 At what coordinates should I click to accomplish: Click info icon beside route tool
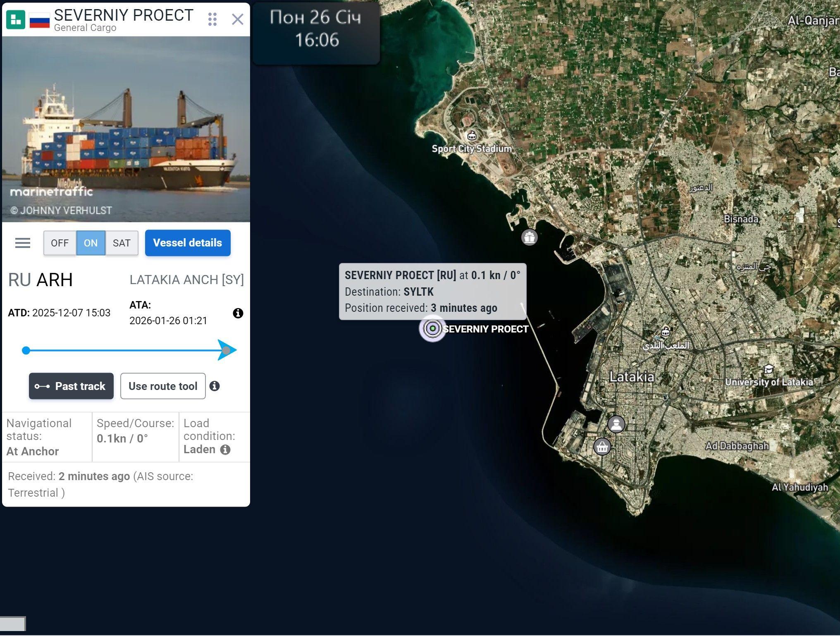tap(215, 386)
